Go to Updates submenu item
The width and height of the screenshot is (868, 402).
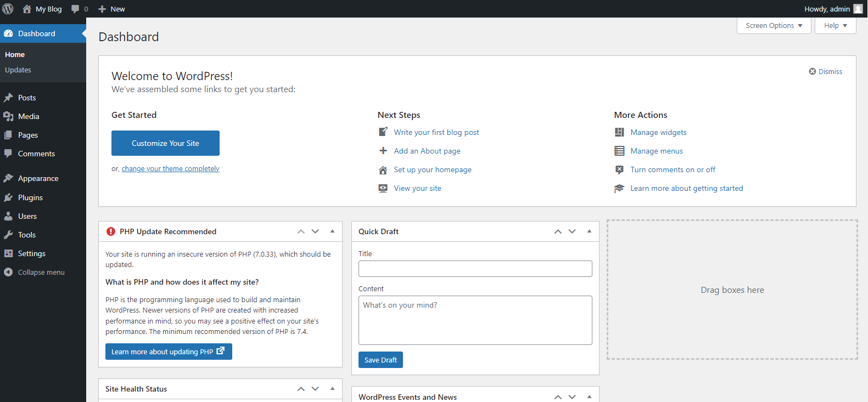18,70
